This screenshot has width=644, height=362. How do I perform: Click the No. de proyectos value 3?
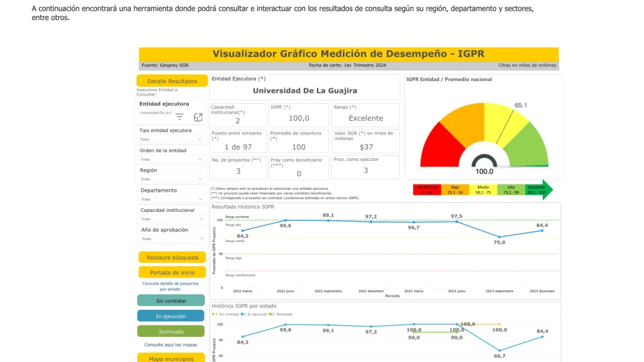tap(238, 171)
